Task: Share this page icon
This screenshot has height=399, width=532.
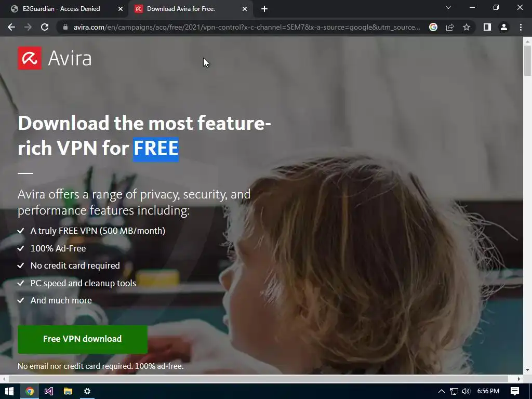Action: click(450, 27)
